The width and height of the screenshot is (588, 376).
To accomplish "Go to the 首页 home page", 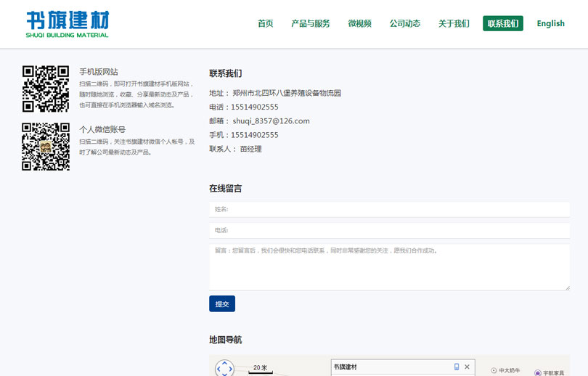I will click(x=265, y=23).
